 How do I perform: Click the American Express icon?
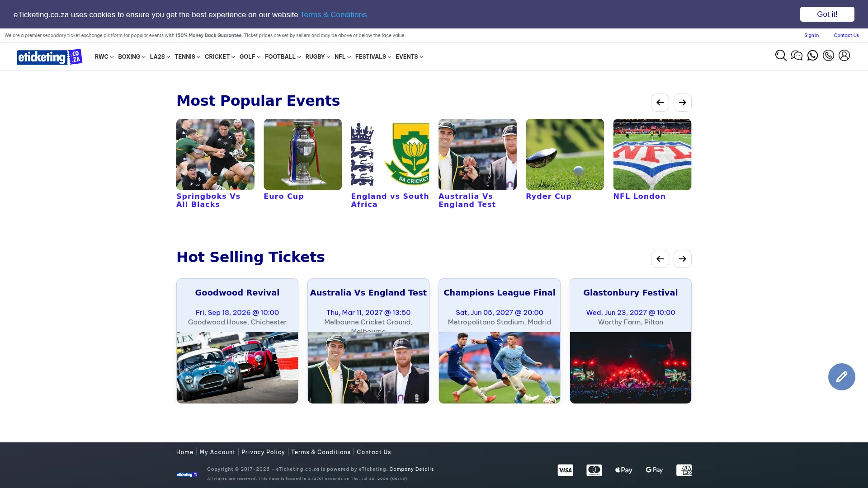[x=684, y=470]
